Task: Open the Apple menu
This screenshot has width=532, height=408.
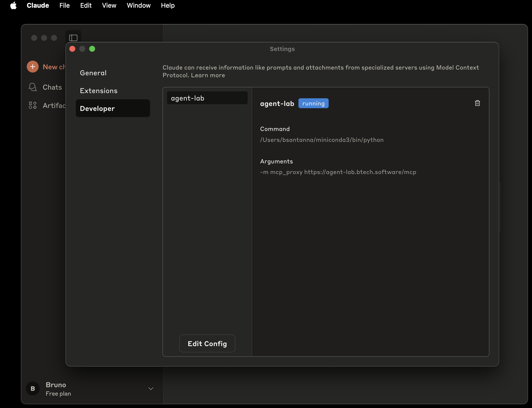Action: tap(14, 5)
